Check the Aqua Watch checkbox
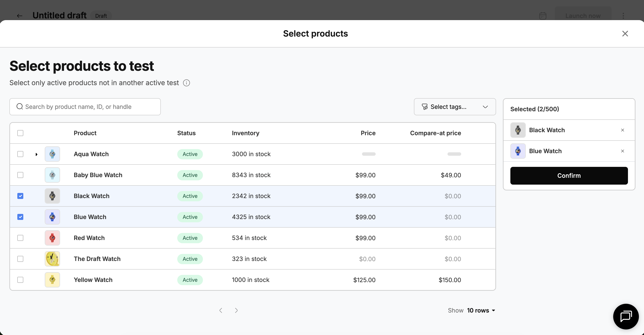This screenshot has height=335, width=644. tap(20, 154)
